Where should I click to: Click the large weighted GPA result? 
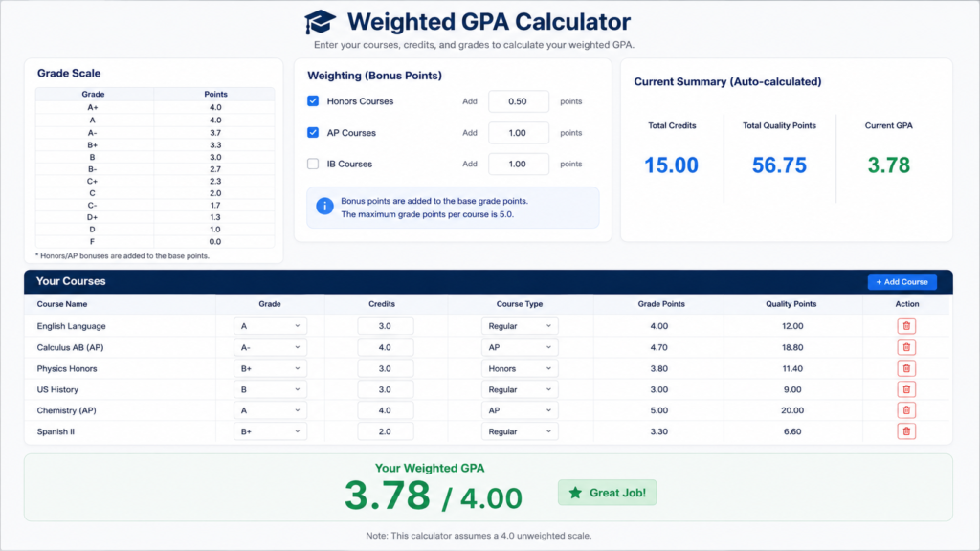[434, 496]
